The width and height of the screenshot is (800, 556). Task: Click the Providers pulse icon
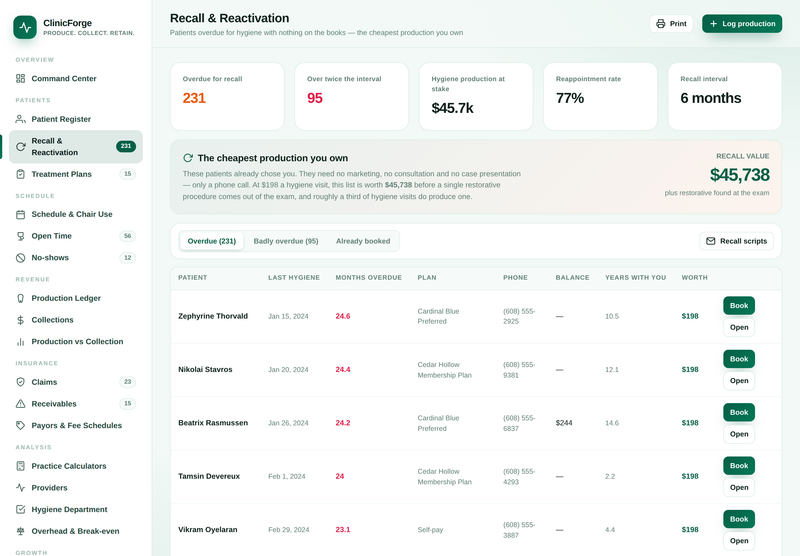tap(20, 488)
